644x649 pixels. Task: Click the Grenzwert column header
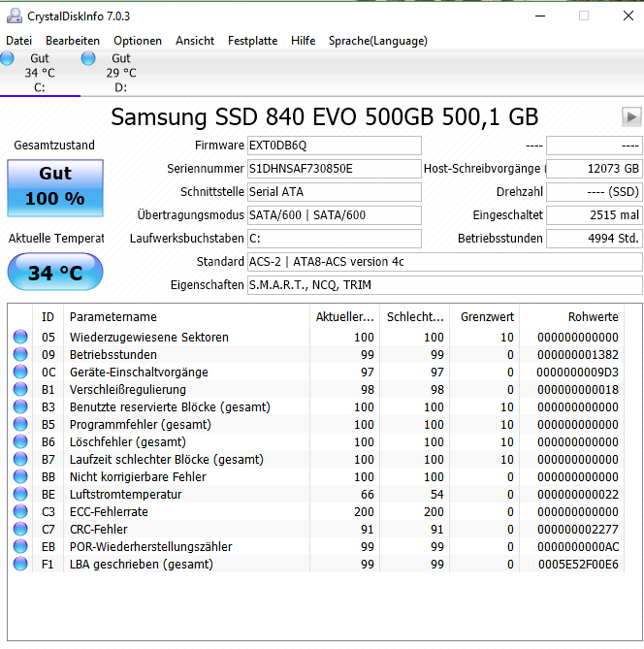coord(485,316)
